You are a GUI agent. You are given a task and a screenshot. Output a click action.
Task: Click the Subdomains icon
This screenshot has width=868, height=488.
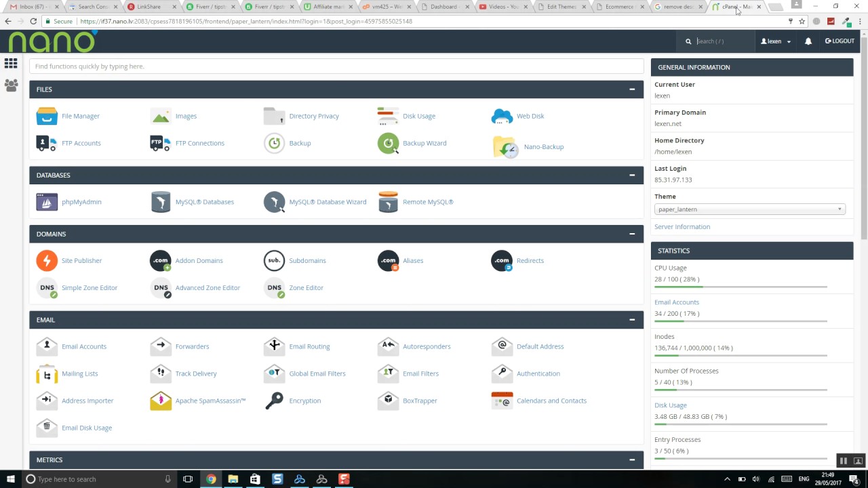click(x=274, y=260)
